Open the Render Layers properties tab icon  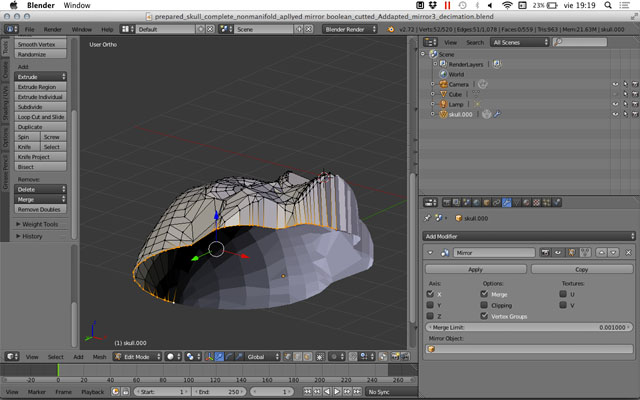click(x=456, y=202)
